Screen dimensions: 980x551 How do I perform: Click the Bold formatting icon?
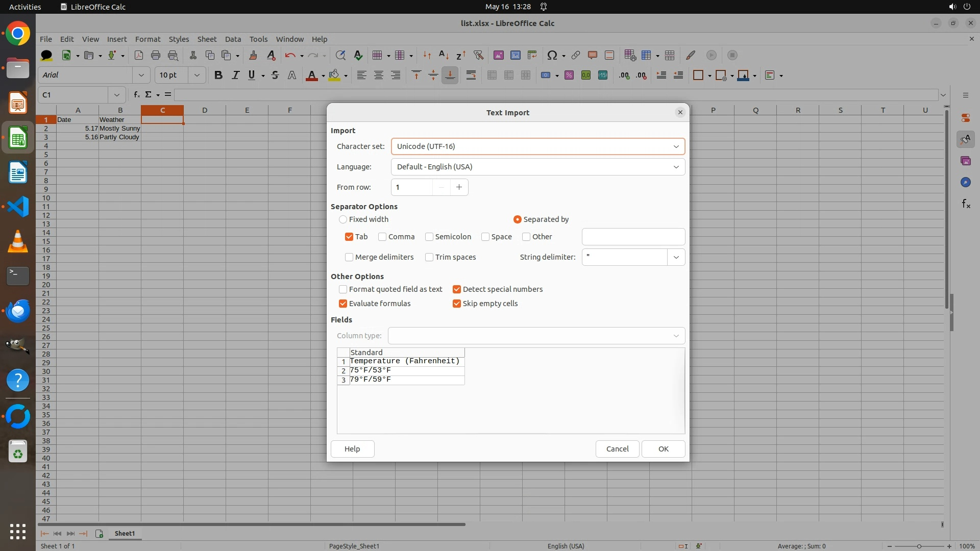coord(218,76)
